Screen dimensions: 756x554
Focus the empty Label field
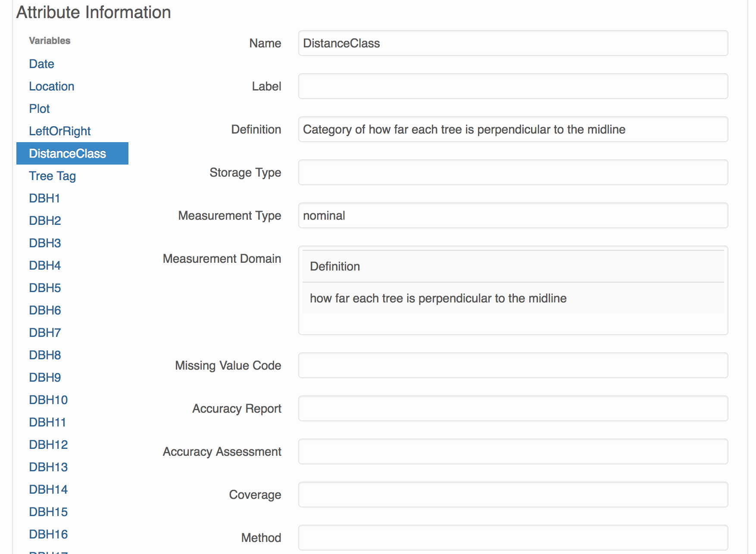pos(513,86)
